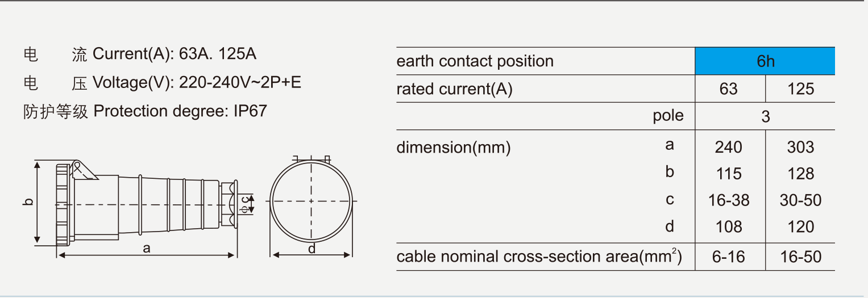The image size is (868, 298).
Task: Click the circular front-view connector drawing
Action: [311, 202]
